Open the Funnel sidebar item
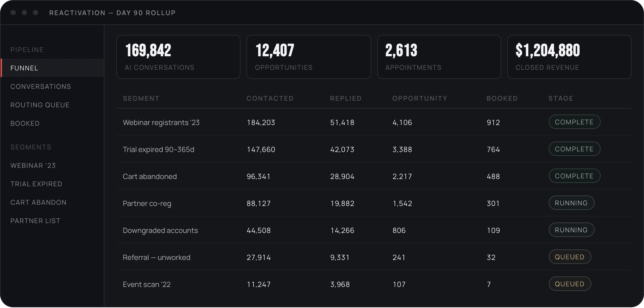The width and height of the screenshot is (644, 308). (53, 68)
